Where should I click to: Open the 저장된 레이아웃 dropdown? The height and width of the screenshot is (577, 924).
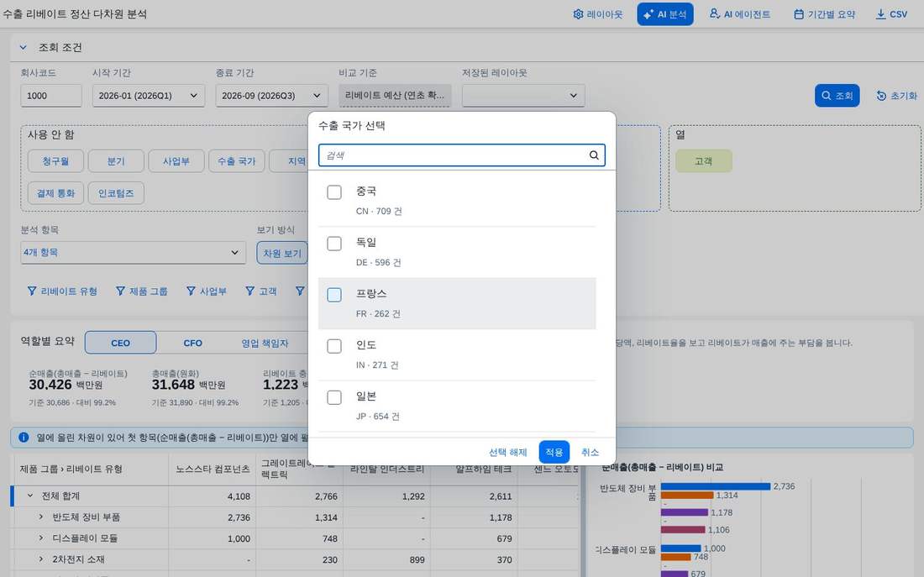coord(523,96)
